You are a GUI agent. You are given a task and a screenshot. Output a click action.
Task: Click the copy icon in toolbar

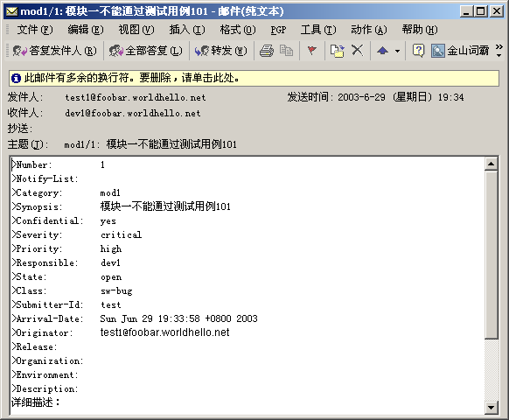point(286,51)
